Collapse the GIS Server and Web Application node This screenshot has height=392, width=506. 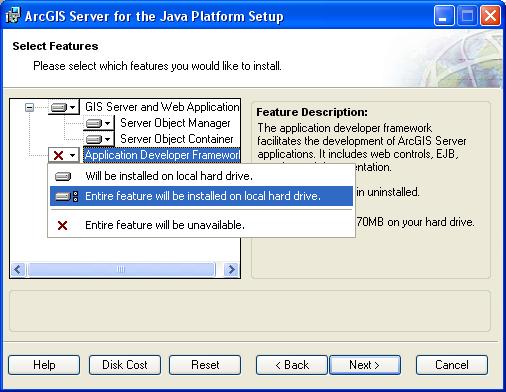(29, 107)
